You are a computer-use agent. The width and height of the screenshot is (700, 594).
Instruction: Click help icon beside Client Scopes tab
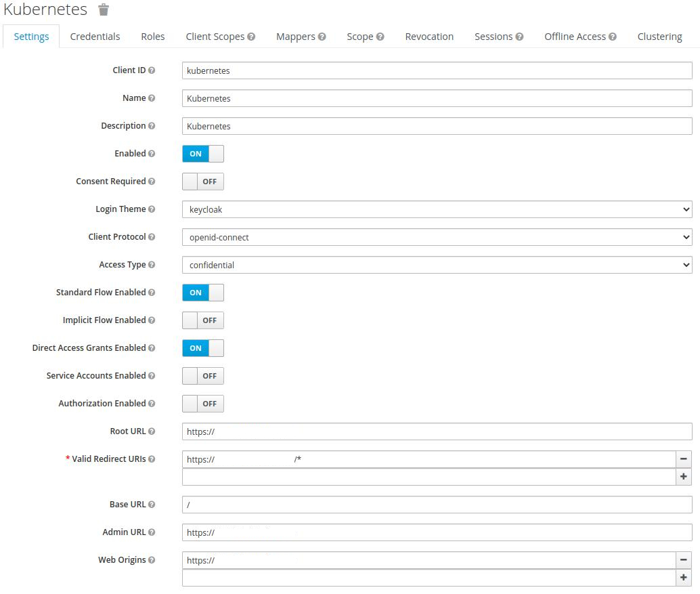[251, 37]
